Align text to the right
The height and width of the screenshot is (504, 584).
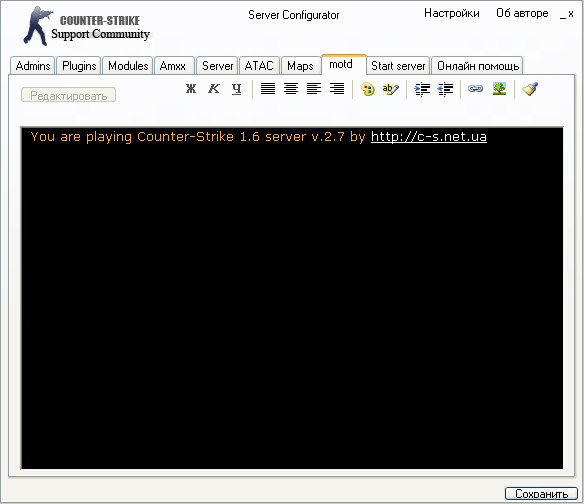point(337,89)
